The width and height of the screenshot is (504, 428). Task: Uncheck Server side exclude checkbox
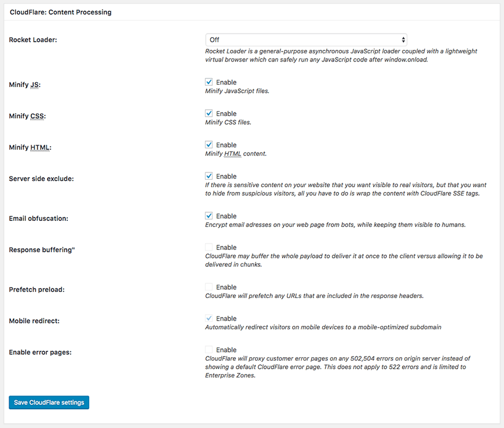(x=209, y=176)
